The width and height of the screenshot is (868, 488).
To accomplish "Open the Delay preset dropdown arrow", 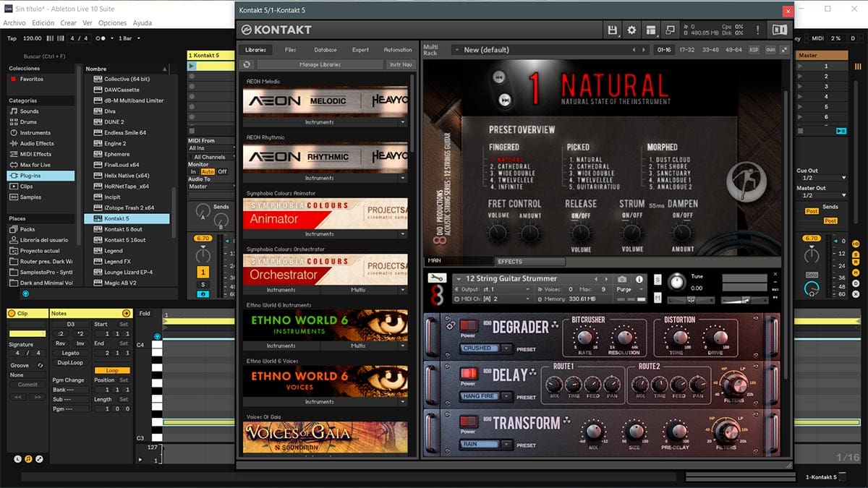I will pyautogui.click(x=505, y=397).
